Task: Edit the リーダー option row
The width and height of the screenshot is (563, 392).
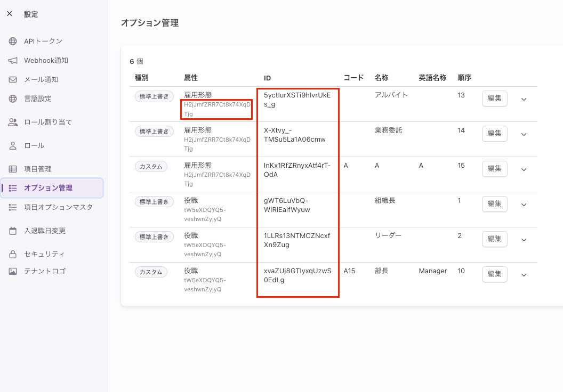Action: 494,239
